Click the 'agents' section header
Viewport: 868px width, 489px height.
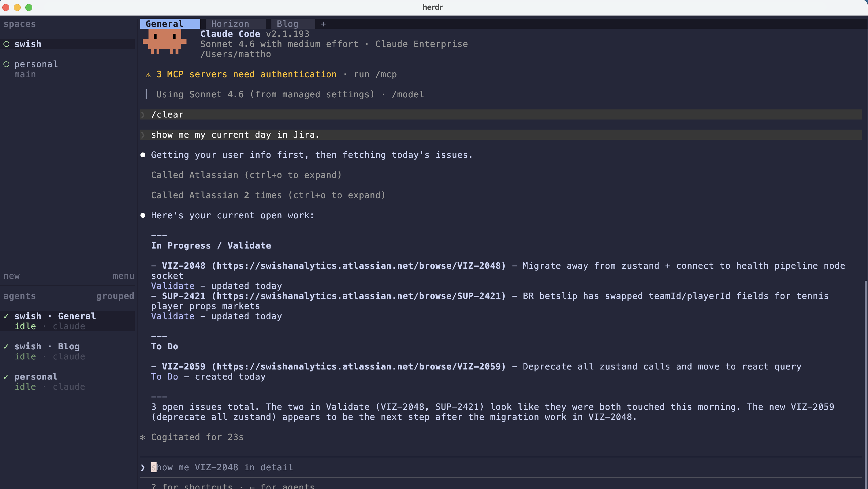(x=20, y=296)
